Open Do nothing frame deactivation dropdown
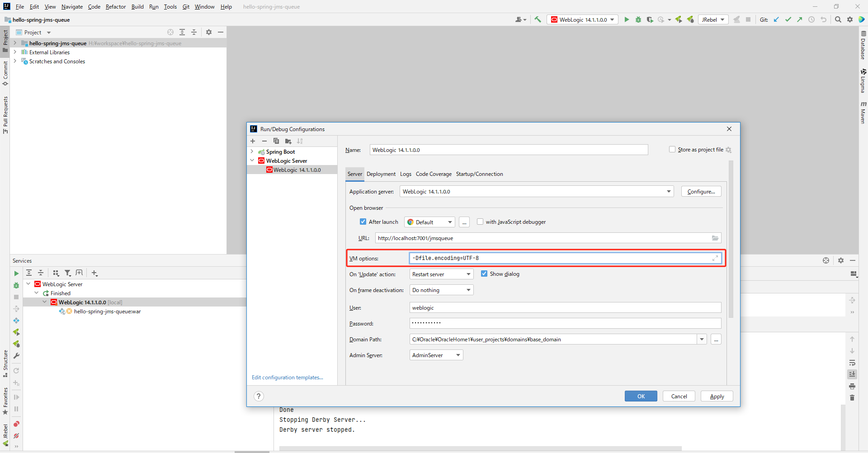Screen dimensions: 868x453 pyautogui.click(x=441, y=290)
